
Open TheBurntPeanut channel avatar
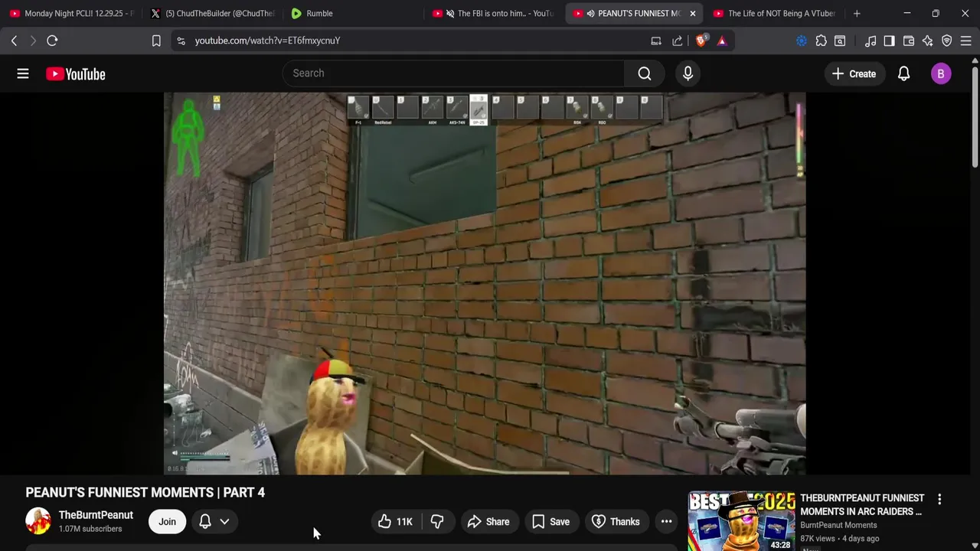[x=38, y=521]
